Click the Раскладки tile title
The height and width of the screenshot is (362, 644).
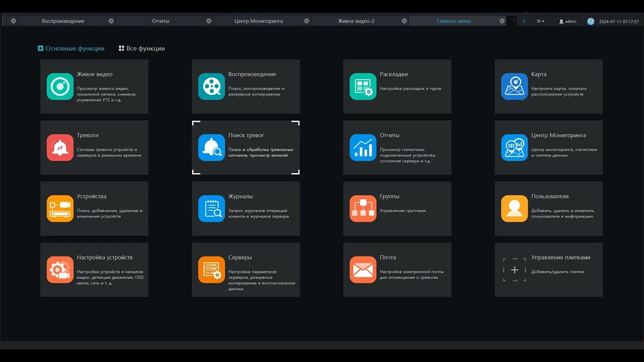coord(394,74)
